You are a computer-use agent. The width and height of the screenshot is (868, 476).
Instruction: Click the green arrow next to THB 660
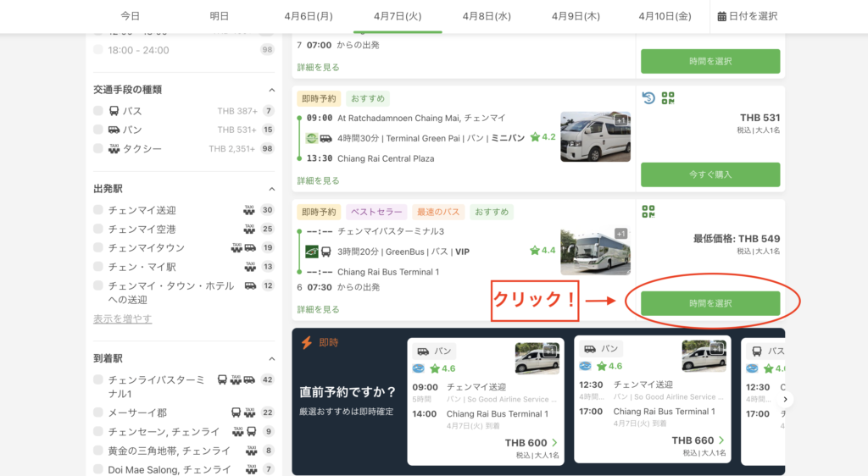click(x=721, y=440)
